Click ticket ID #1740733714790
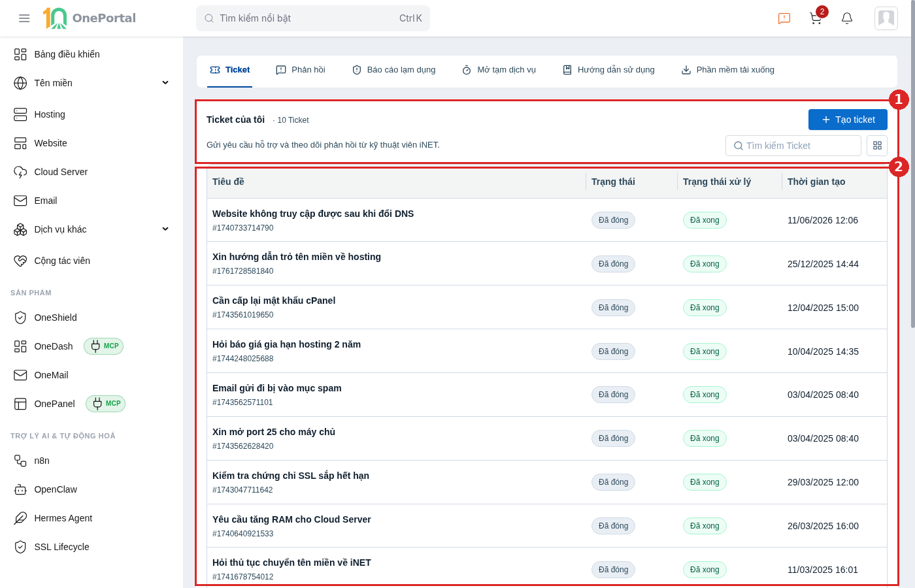 tap(243, 228)
